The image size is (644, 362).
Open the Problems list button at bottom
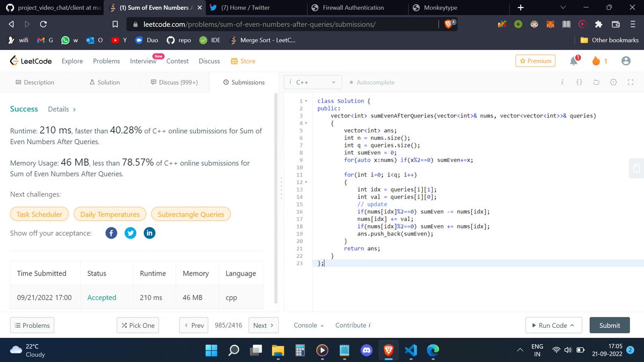(x=32, y=326)
